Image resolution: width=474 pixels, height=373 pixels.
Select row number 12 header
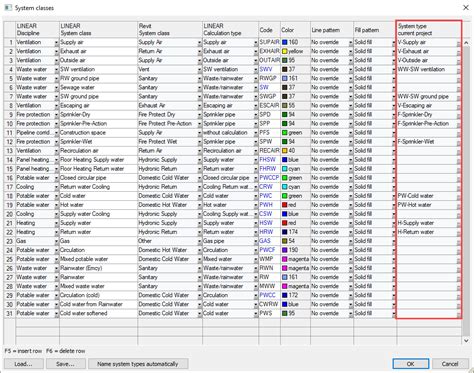coord(10,142)
